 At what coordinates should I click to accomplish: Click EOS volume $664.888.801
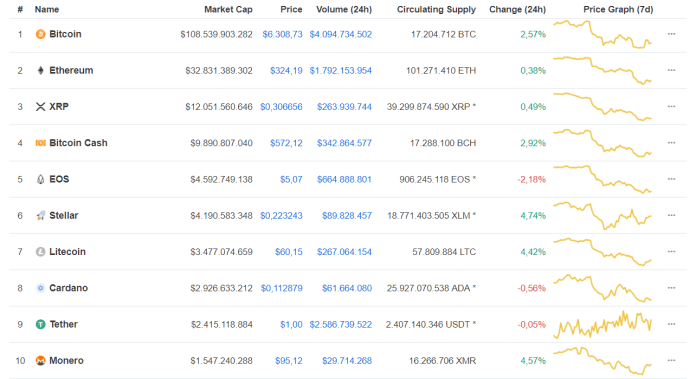344,179
